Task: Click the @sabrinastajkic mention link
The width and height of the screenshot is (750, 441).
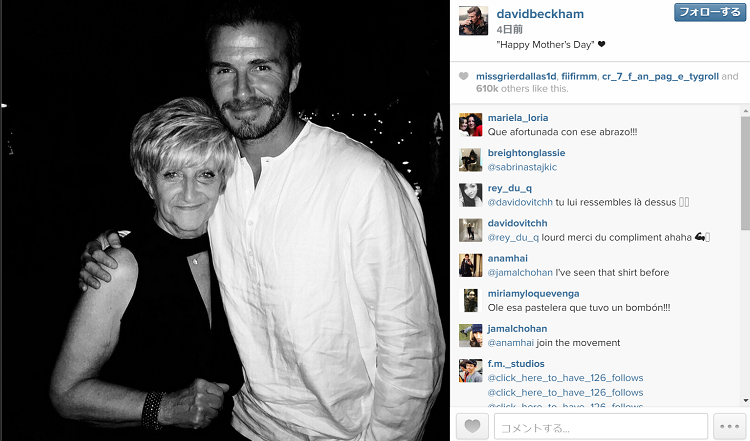Action: (x=522, y=167)
